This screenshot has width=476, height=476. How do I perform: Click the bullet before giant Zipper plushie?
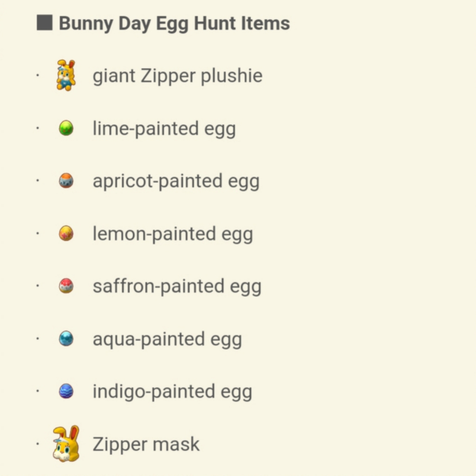click(x=38, y=75)
